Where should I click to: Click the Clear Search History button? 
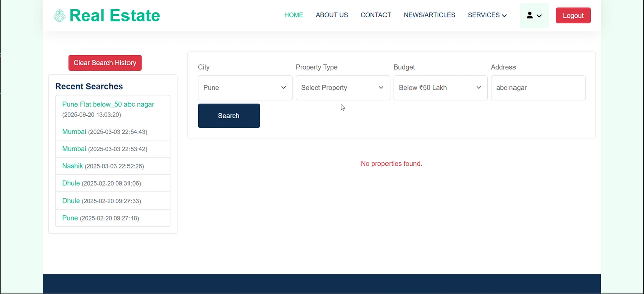coord(104,63)
